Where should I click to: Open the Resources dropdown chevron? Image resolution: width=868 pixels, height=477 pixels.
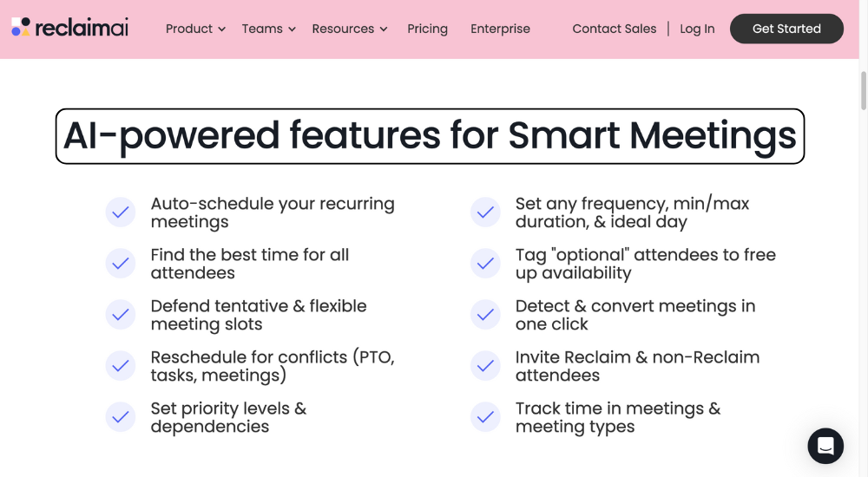tap(384, 29)
